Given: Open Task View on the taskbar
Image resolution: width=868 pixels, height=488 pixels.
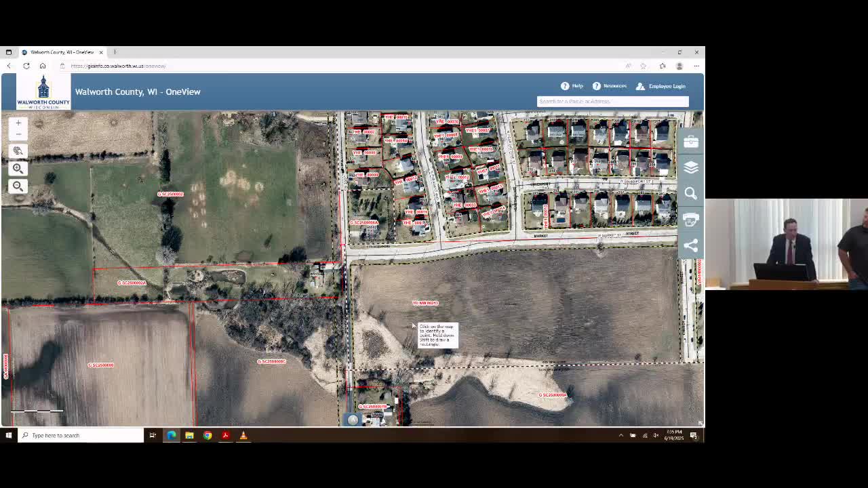Looking at the screenshot, I should [153, 435].
